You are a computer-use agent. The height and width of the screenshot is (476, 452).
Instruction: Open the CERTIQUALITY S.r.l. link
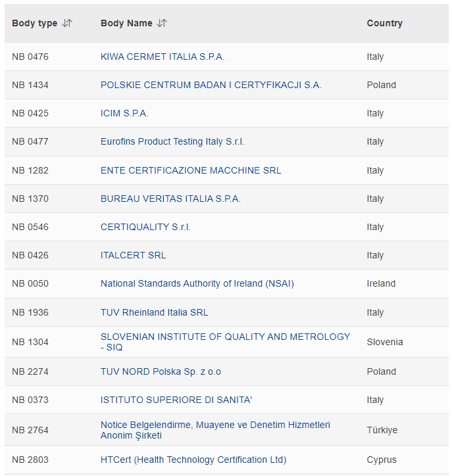pyautogui.click(x=145, y=227)
